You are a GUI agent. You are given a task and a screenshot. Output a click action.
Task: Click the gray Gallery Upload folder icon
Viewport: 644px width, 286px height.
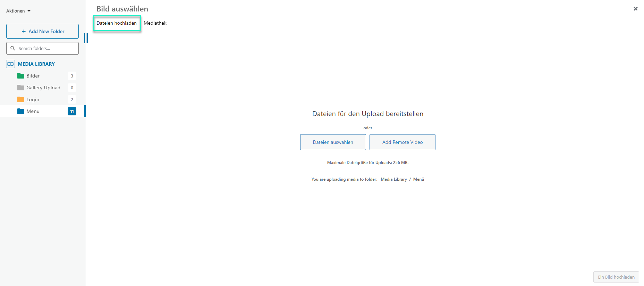click(20, 88)
